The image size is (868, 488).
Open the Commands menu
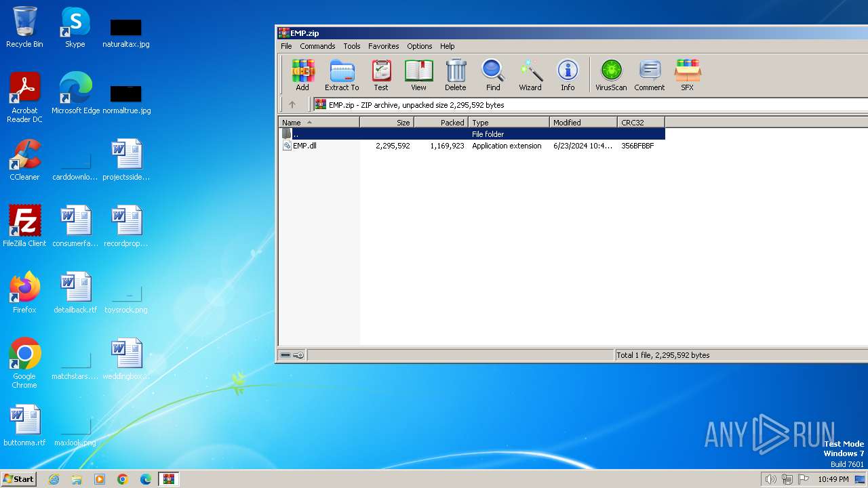tap(317, 46)
